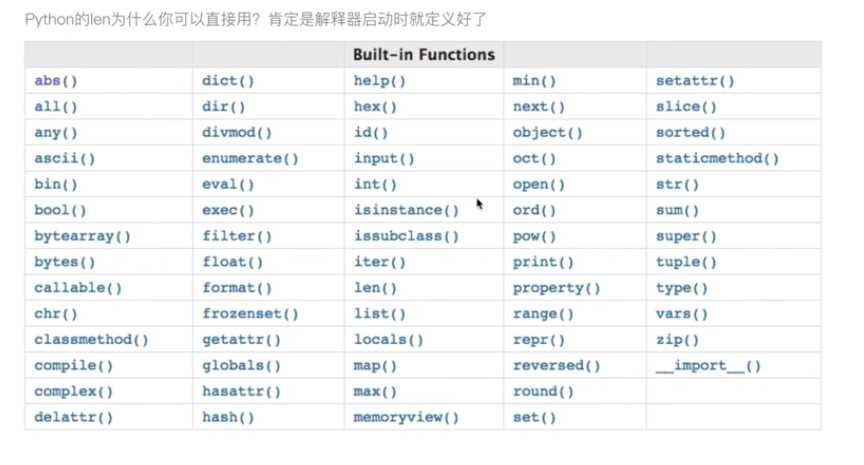Click the abs() built-in function link

tap(56, 81)
